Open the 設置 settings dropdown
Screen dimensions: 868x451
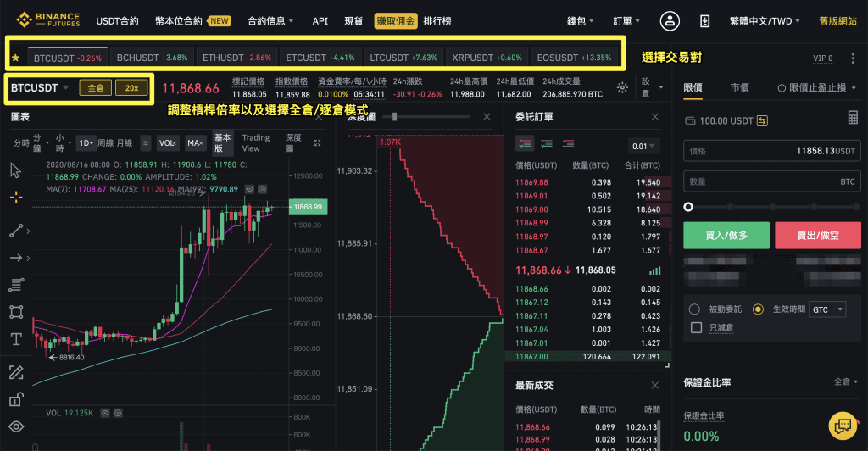click(x=652, y=87)
